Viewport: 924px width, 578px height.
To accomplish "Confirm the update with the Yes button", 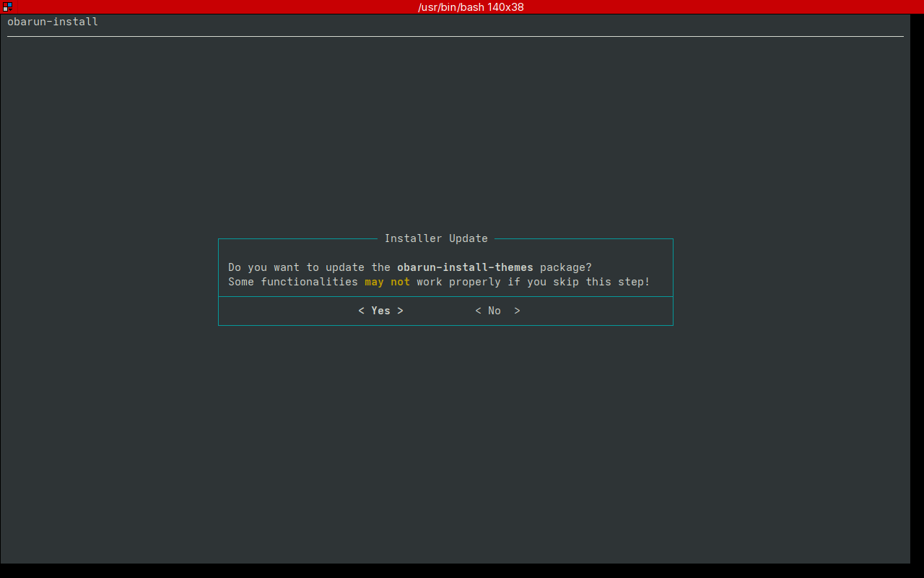I will 380,311.
